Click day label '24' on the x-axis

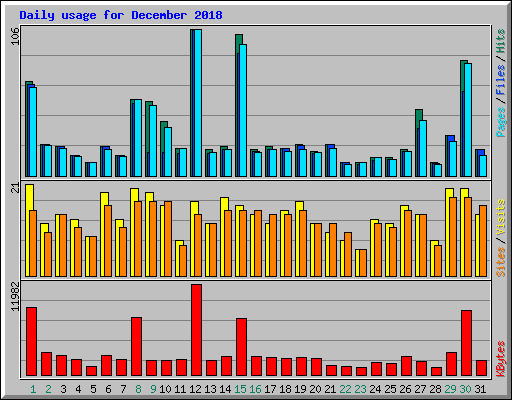[375, 389]
